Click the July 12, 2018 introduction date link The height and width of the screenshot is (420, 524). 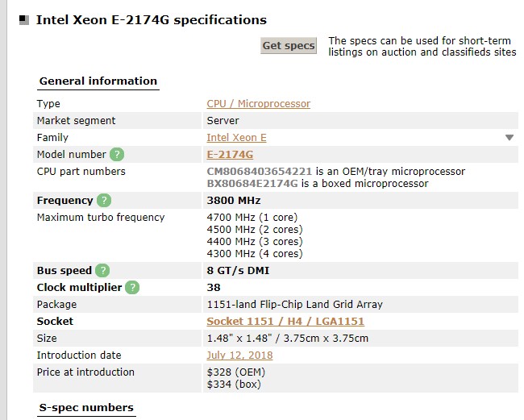point(239,355)
